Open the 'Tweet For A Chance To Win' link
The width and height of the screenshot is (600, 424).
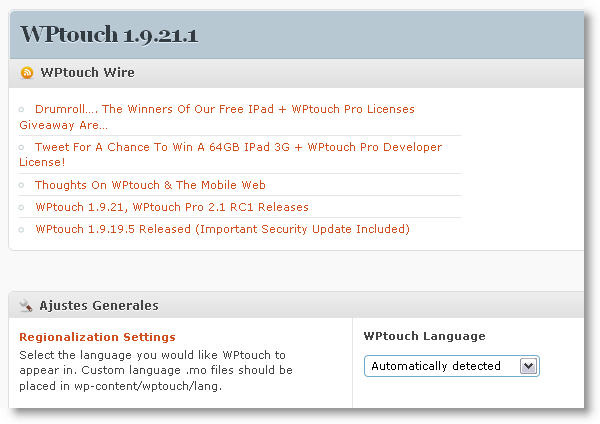(x=238, y=147)
